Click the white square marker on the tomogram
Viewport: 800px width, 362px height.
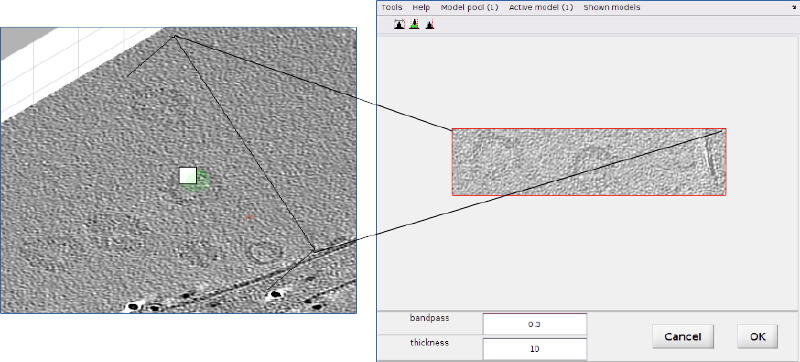click(x=188, y=175)
